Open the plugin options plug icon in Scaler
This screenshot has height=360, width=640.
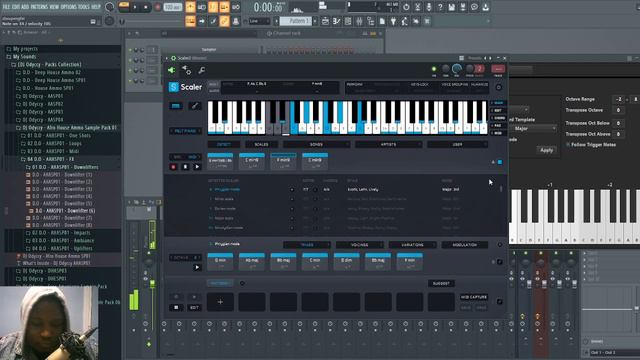click(171, 70)
